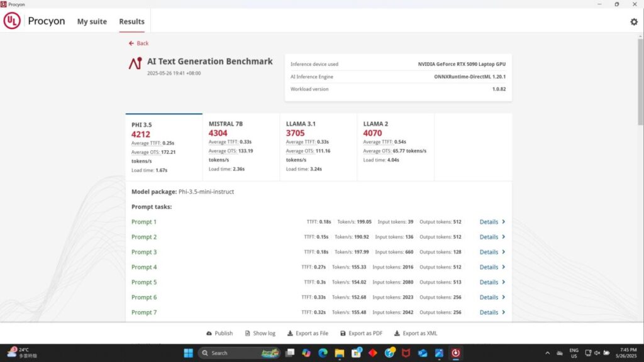644x362 pixels.
Task: Switch to the My suite tab
Action: 92,21
